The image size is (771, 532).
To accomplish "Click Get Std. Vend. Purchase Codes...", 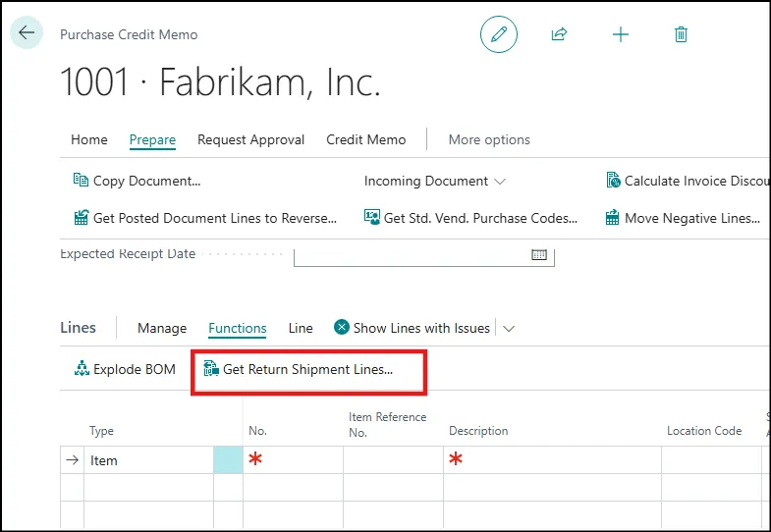I will [x=480, y=218].
